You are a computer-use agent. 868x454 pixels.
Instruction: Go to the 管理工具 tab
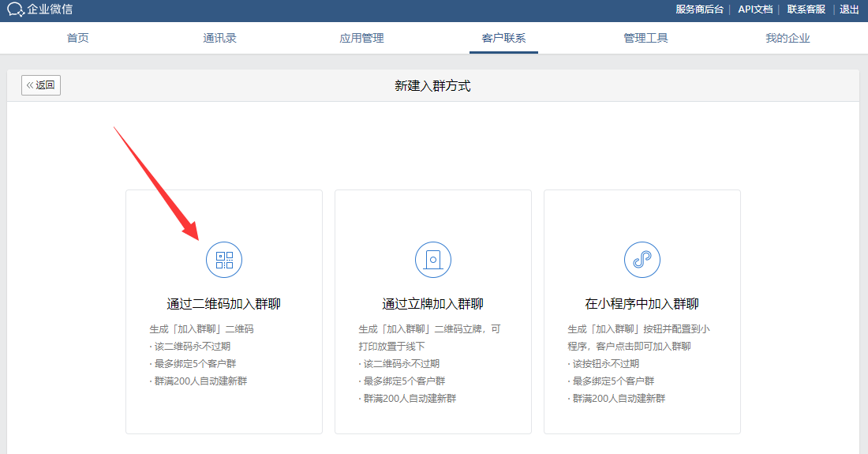click(x=645, y=38)
